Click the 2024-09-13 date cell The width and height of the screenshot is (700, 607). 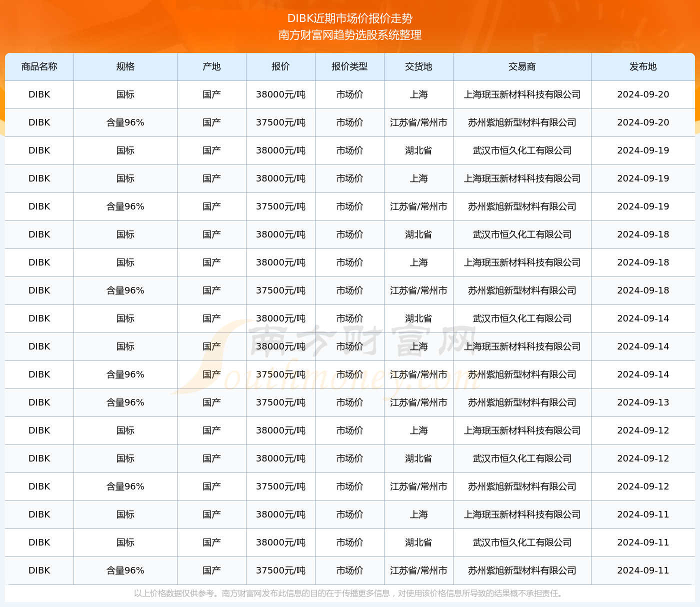tap(643, 402)
